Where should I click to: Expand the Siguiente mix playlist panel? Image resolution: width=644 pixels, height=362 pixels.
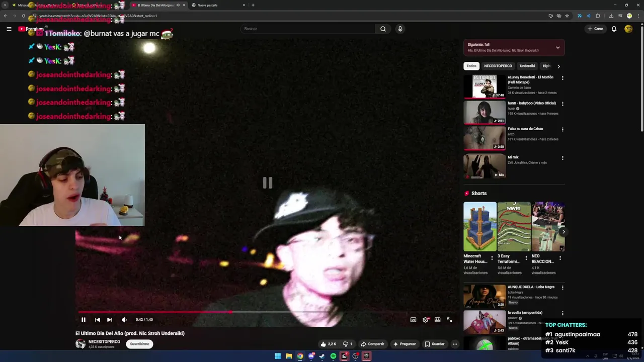[557, 47]
